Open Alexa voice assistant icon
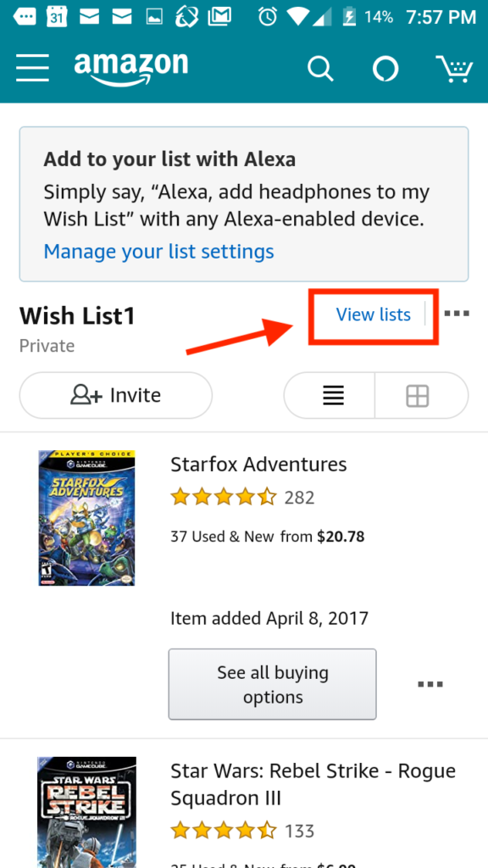This screenshot has width=488, height=868. [x=385, y=69]
